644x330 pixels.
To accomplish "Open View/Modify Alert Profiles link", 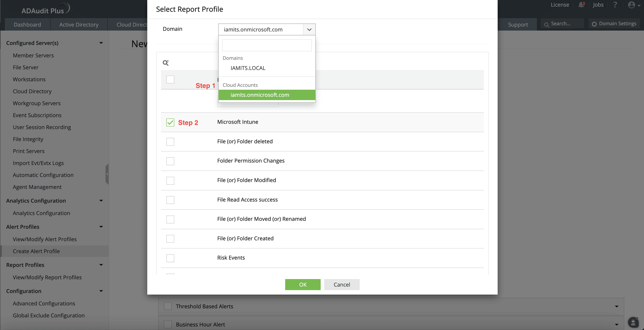I will pyautogui.click(x=45, y=239).
